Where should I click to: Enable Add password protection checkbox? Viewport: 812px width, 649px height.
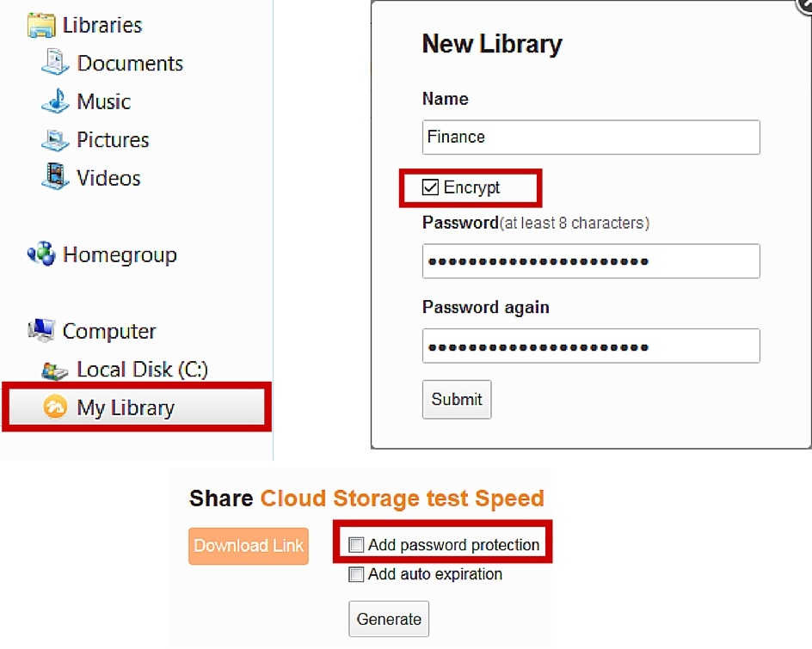click(356, 545)
